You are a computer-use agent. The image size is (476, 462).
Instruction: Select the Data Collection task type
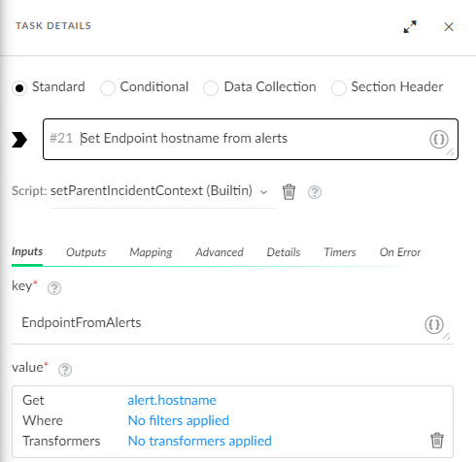pyautogui.click(x=211, y=88)
